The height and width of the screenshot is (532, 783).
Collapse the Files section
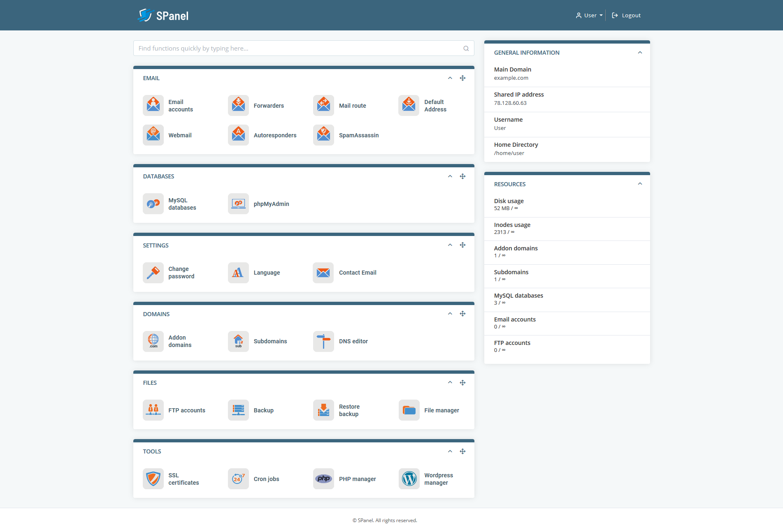[450, 383]
